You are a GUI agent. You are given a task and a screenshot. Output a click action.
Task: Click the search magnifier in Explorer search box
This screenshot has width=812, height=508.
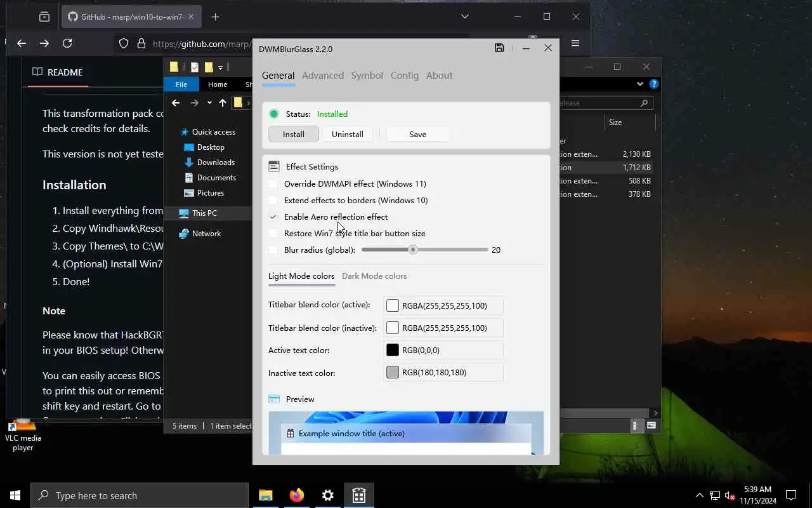tap(644, 103)
